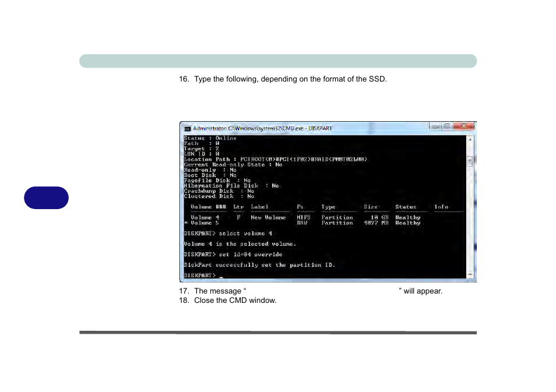Click the 'Info' column header
This screenshot has width=556, height=392.
point(441,207)
